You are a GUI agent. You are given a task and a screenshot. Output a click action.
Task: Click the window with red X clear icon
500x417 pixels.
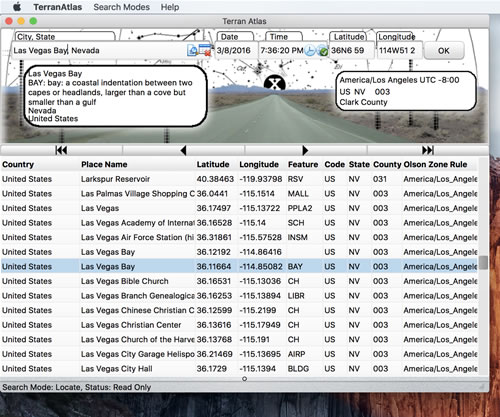click(205, 50)
